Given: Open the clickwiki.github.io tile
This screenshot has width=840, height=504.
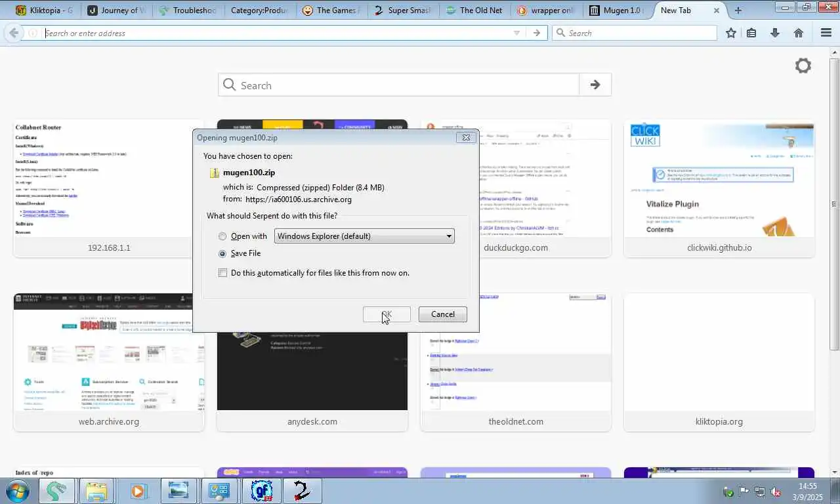Looking at the screenshot, I should pos(719,189).
